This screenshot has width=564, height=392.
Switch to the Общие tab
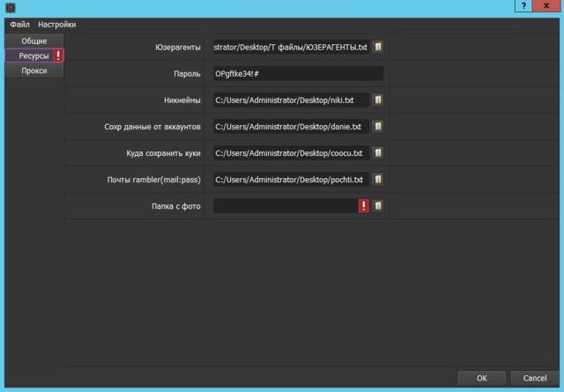[x=34, y=41]
